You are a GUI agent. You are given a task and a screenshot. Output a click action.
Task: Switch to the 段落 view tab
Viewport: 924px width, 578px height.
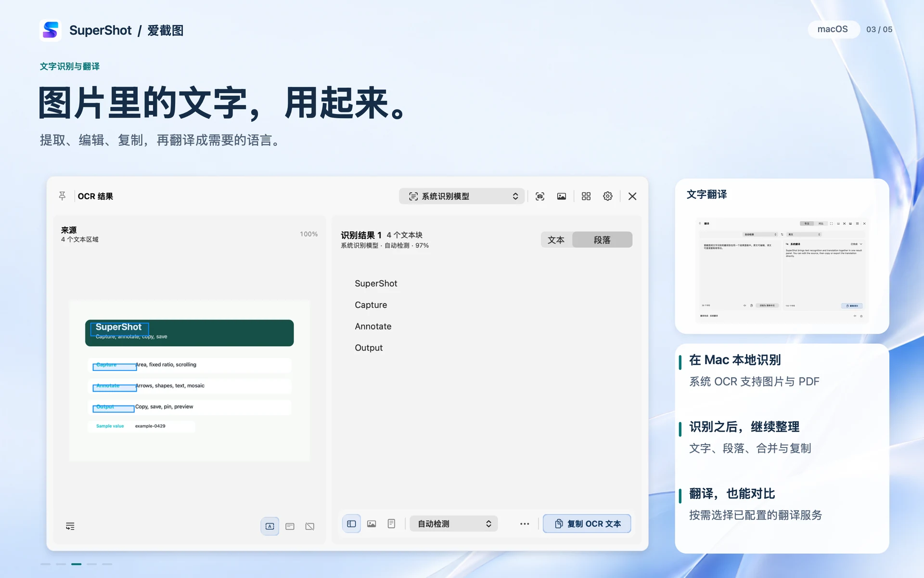click(602, 240)
